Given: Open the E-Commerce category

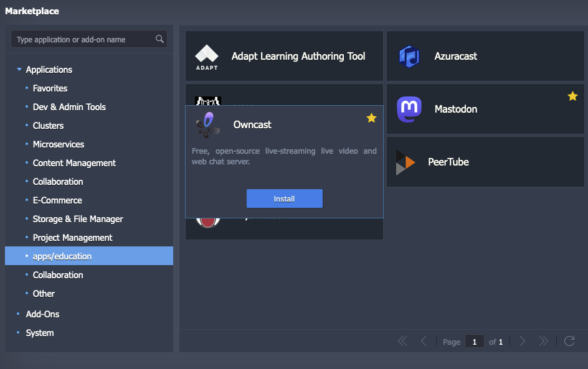Looking at the screenshot, I should (57, 200).
